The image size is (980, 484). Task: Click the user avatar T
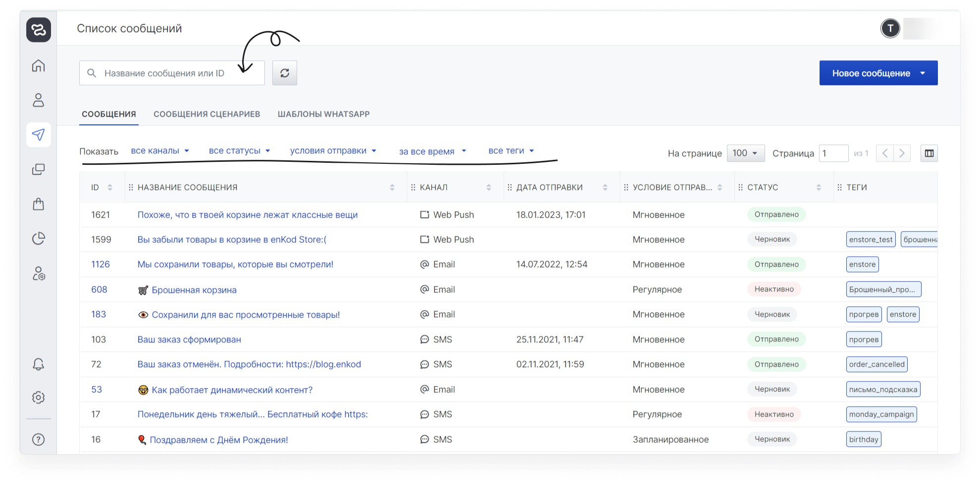(890, 28)
